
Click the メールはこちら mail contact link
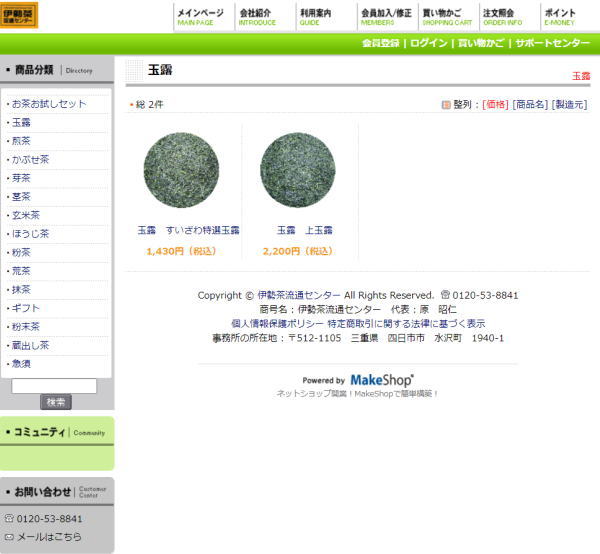click(49, 537)
